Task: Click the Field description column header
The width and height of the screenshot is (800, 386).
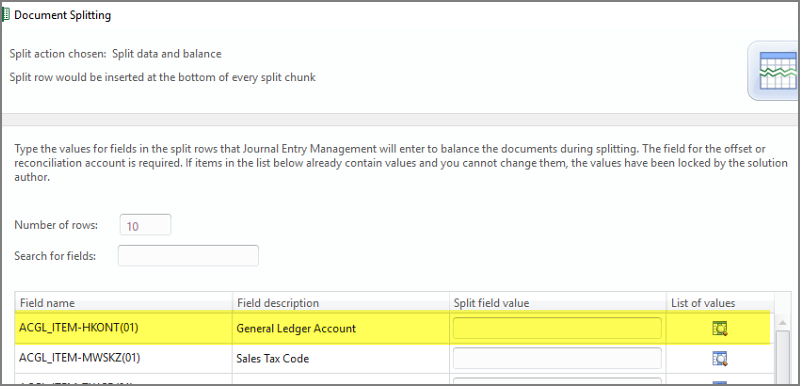Action: coord(341,303)
